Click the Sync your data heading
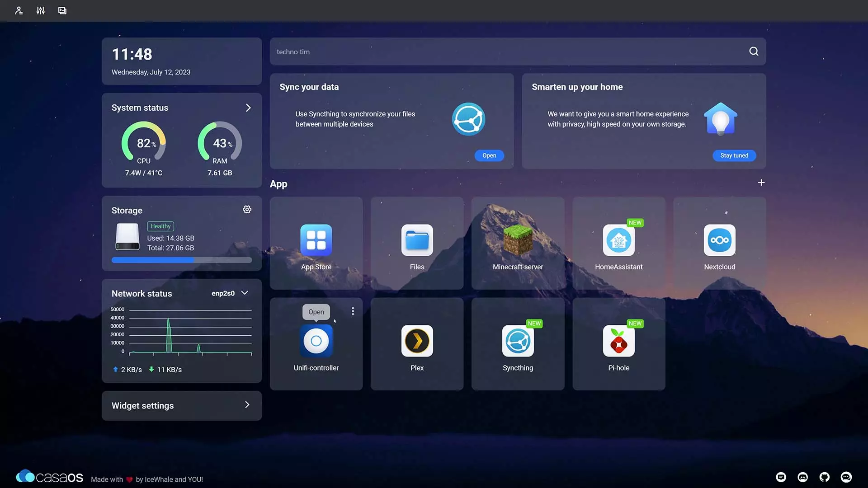 point(309,87)
